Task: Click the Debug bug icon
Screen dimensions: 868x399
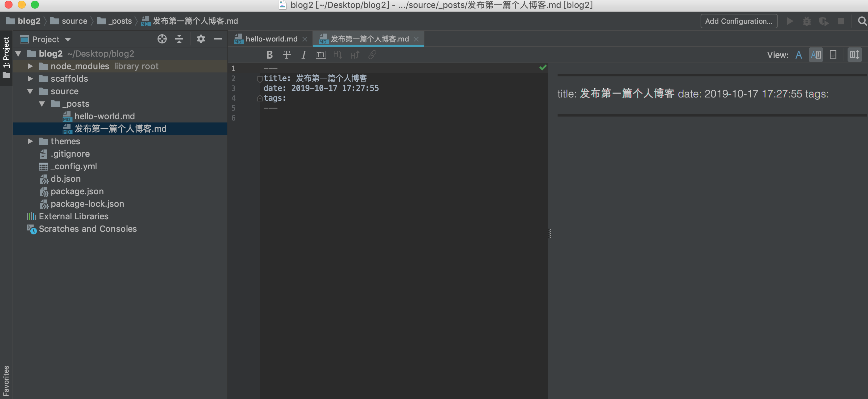Action: tap(807, 21)
